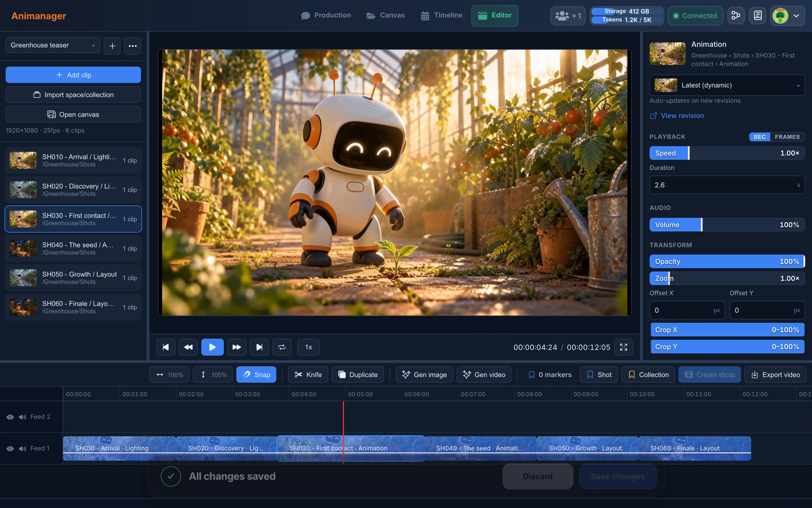This screenshot has width=812, height=508.
Task: Click the Shot bookmark button
Action: click(x=599, y=375)
